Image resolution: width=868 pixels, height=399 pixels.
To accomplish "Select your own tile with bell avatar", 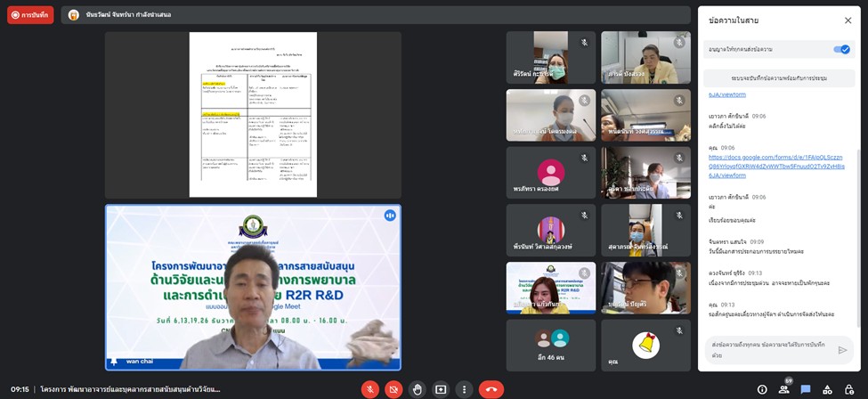I will 646,346.
